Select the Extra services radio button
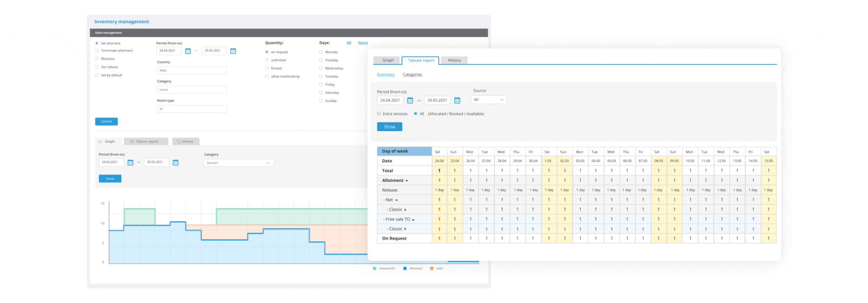Image resolution: width=868 pixels, height=303 pixels. (x=379, y=114)
